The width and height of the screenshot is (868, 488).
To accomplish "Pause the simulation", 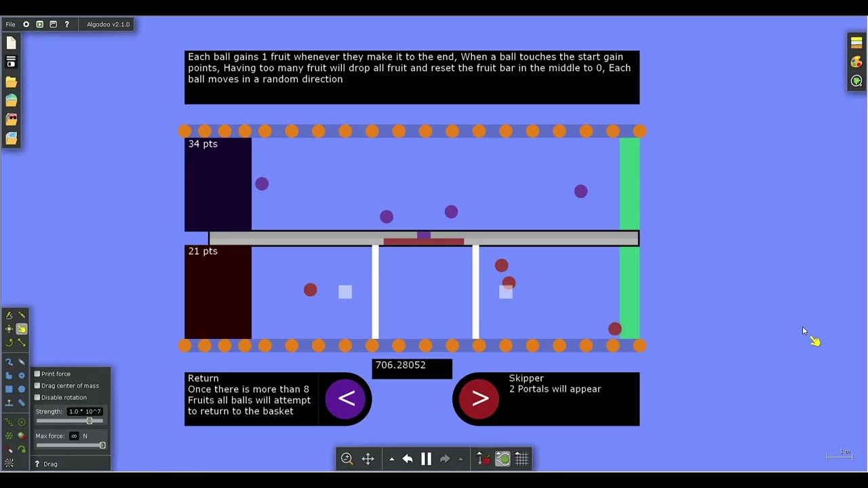I will (427, 459).
